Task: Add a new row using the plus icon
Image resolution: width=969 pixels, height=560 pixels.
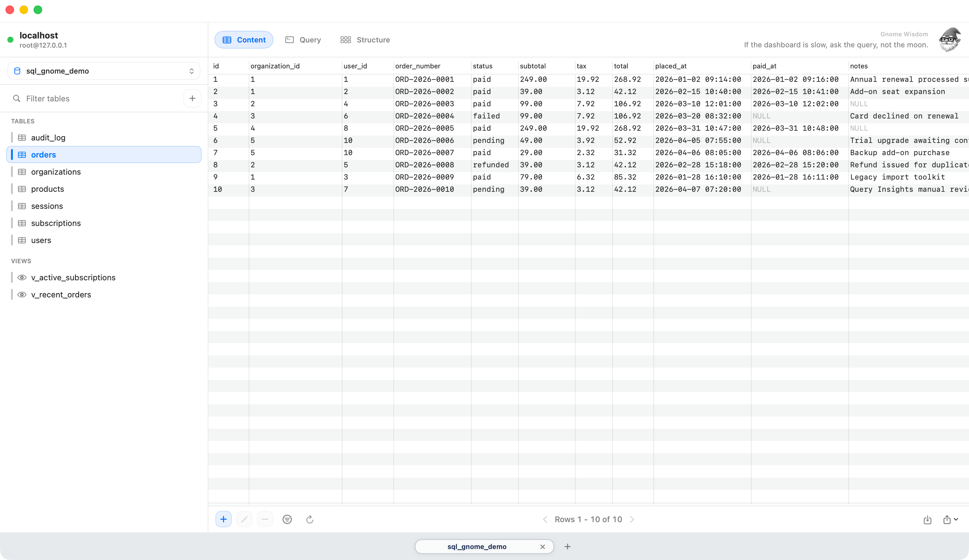Action: pos(223,519)
